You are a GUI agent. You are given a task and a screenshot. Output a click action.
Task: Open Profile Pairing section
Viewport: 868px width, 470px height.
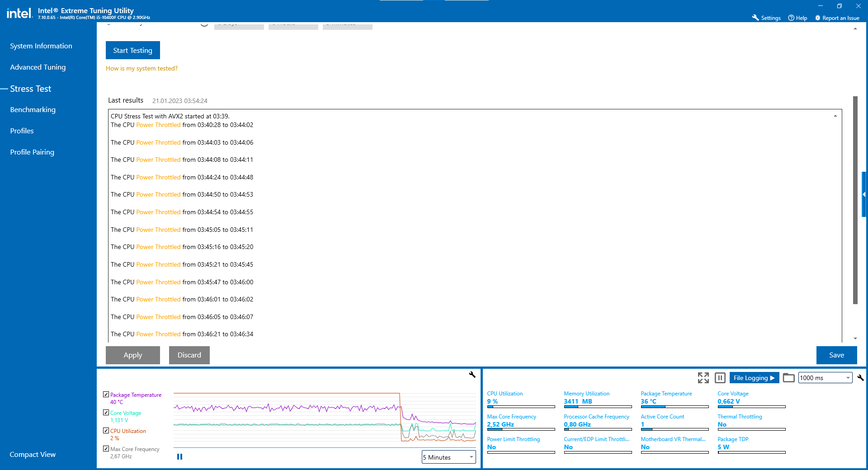pos(32,152)
